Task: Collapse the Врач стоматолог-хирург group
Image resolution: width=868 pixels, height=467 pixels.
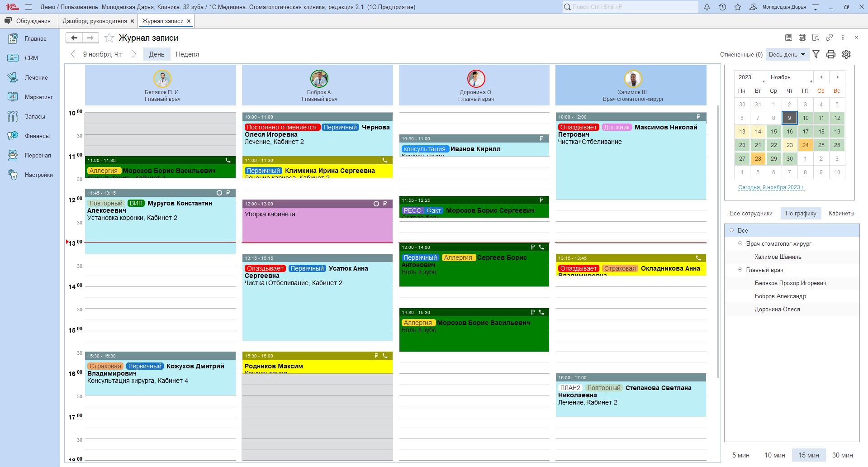Action: [740, 243]
